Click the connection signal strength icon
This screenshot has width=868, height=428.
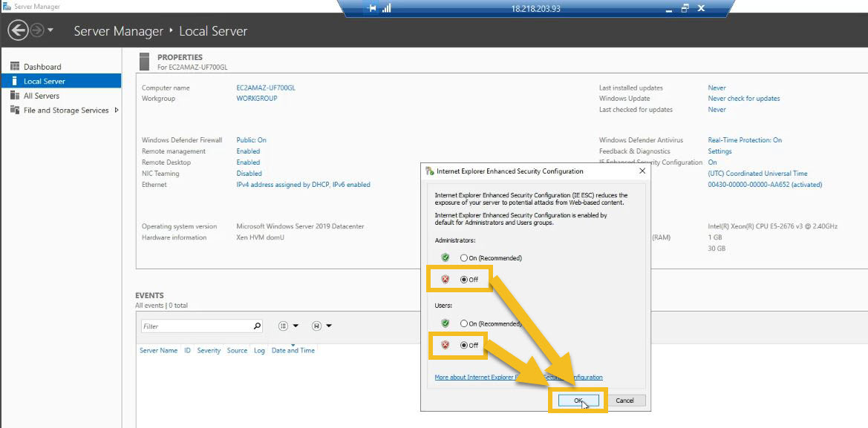click(386, 8)
